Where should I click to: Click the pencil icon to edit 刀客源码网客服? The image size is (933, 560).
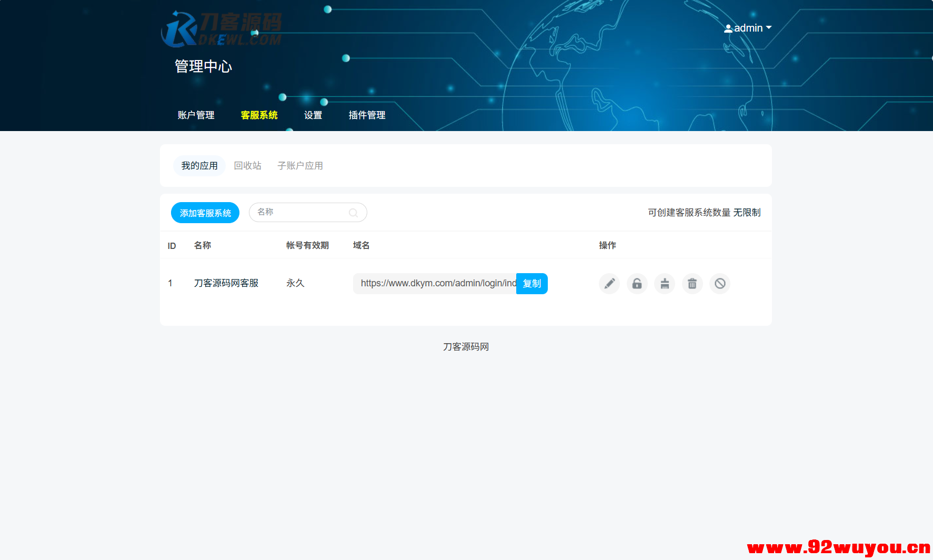[x=609, y=284]
